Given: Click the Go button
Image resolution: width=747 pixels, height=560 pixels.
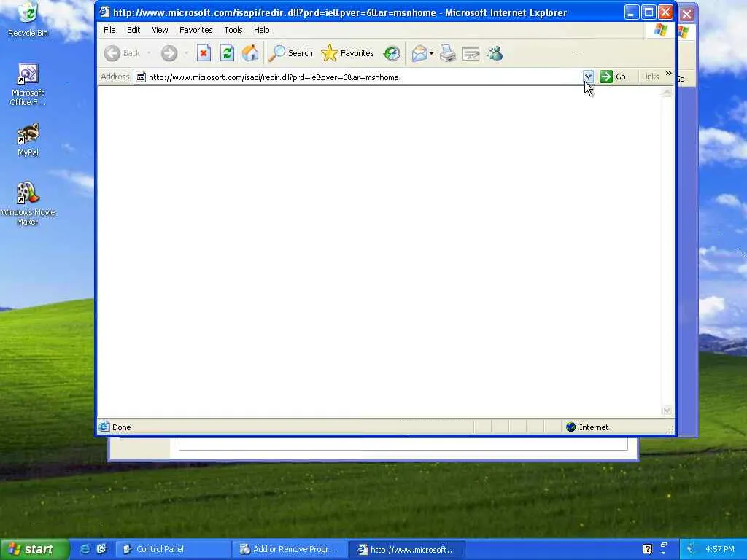Looking at the screenshot, I should click(x=613, y=77).
